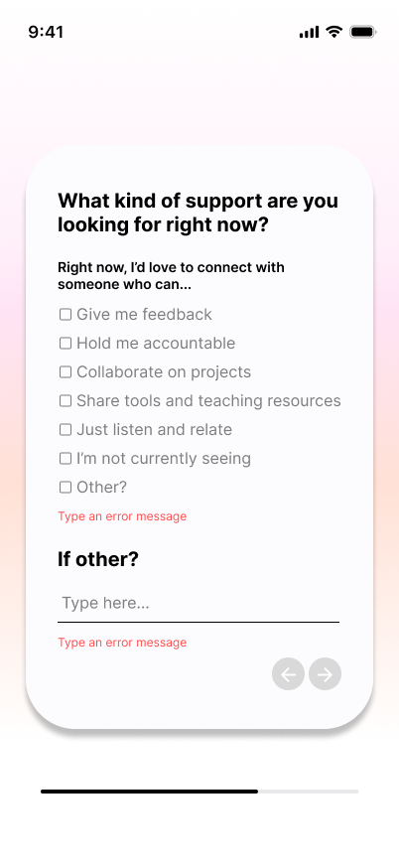The width and height of the screenshot is (399, 868).
Task: Select the Just listen and relate checkbox
Action: pos(66,430)
